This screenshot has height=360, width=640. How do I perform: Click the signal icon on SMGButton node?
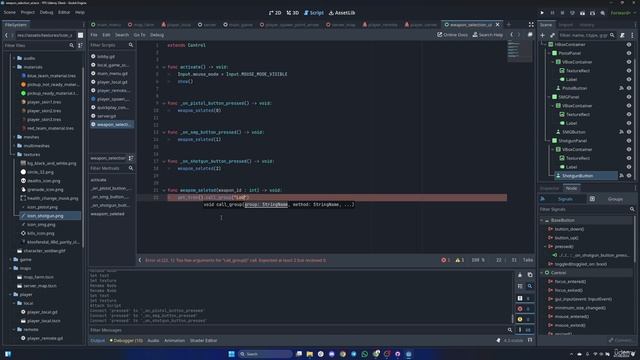(621, 132)
